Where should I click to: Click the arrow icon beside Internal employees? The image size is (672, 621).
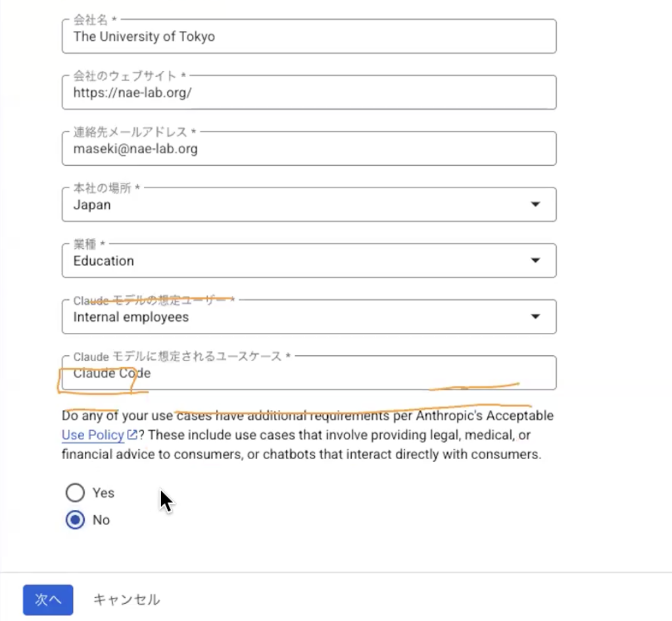pyautogui.click(x=535, y=317)
